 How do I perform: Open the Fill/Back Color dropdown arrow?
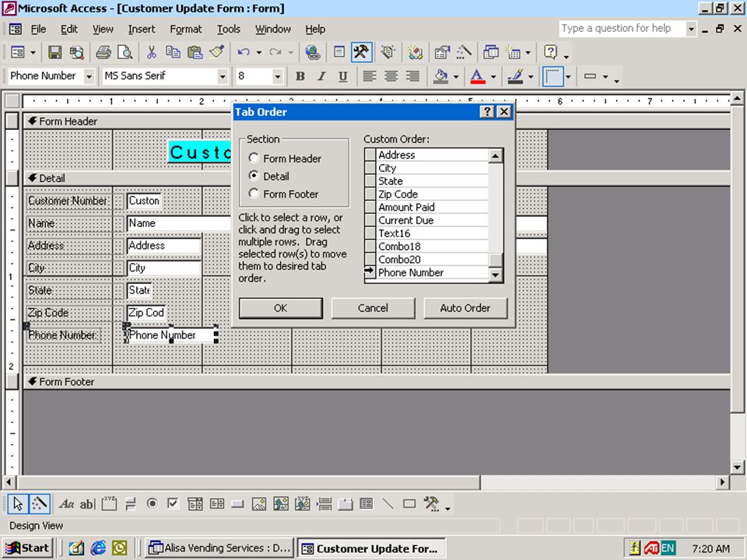pyautogui.click(x=456, y=76)
